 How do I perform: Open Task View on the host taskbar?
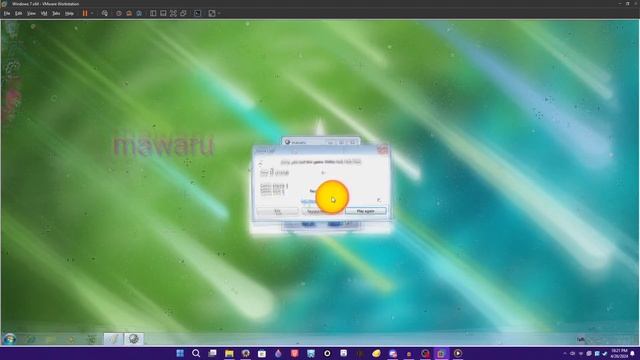coord(213,353)
